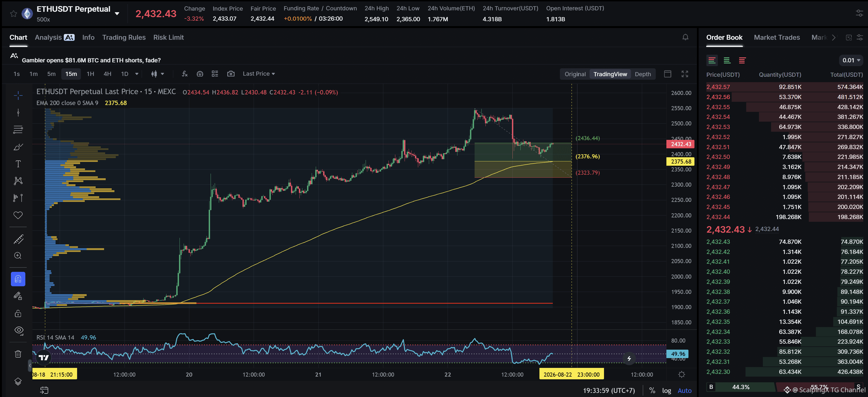Click the TradingView logo button
This screenshot has height=397, width=868.
[x=44, y=357]
